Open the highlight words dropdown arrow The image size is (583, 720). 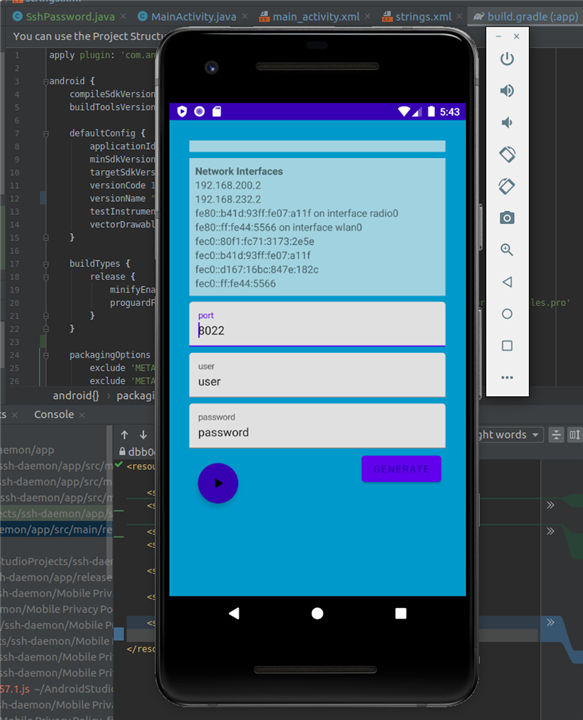[x=535, y=434]
